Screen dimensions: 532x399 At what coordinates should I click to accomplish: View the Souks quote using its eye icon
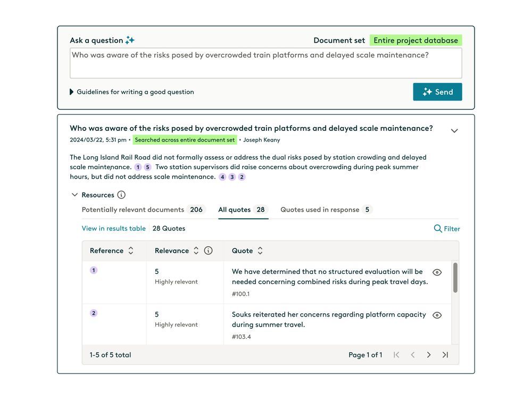coord(437,315)
